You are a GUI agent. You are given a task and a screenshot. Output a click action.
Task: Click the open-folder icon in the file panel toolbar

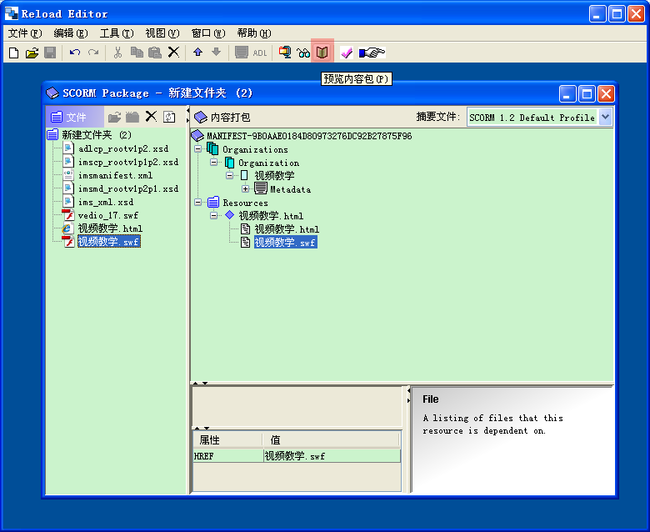tap(114, 117)
